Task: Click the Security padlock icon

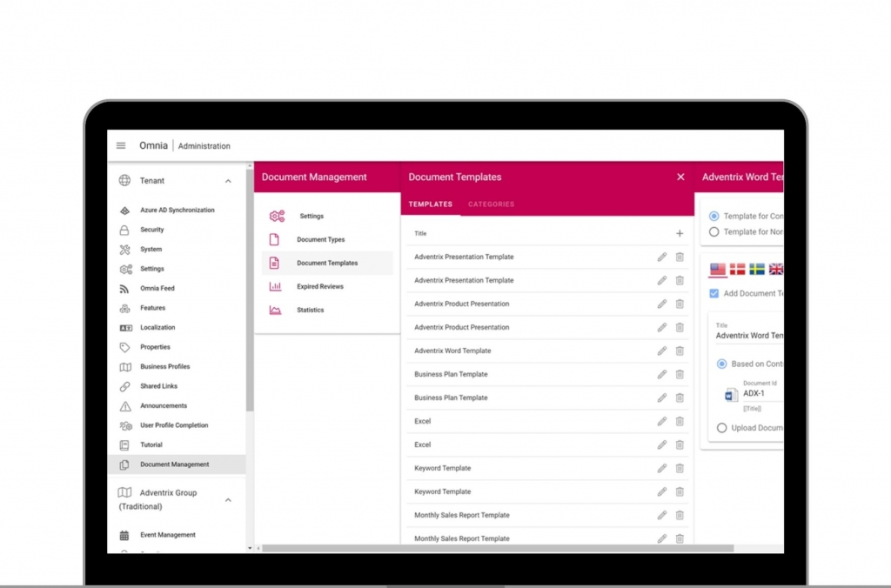Action: point(124,230)
